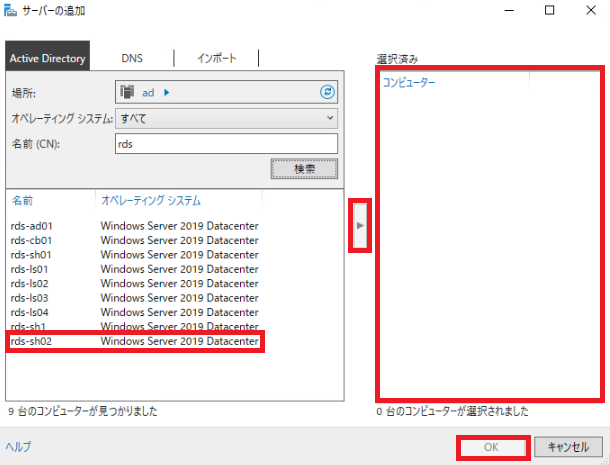This screenshot has width=610, height=465.
Task: Add selected server with the right arrow button
Action: coord(360,225)
